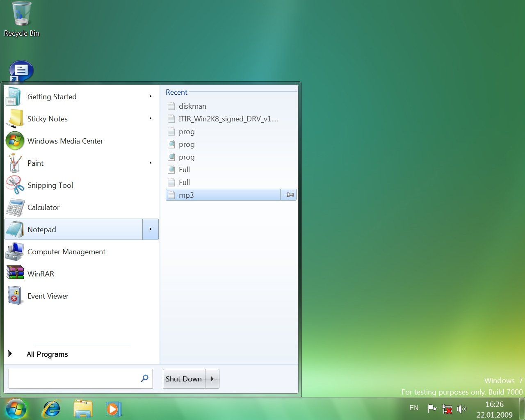Select Computer Management menu entry
Image resolution: width=525 pixels, height=420 pixels.
click(x=81, y=252)
